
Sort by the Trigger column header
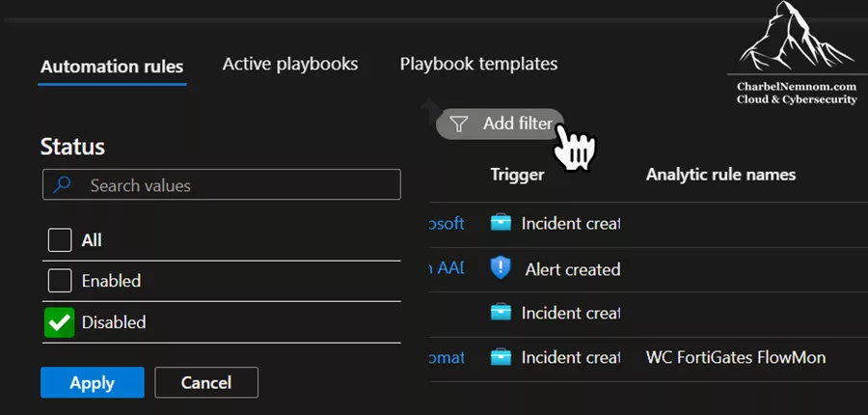[x=517, y=175]
